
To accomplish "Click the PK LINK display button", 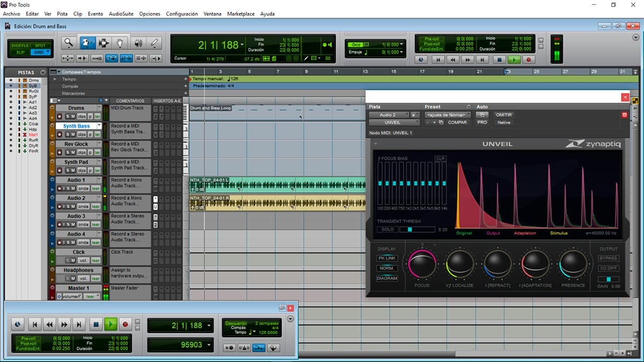I will coord(387,258).
